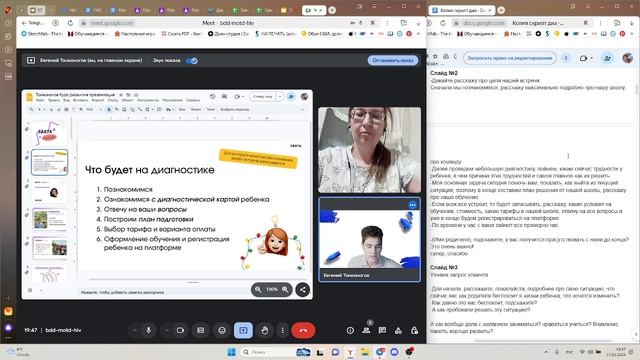Open weather widget in taskbar

(x=17, y=352)
